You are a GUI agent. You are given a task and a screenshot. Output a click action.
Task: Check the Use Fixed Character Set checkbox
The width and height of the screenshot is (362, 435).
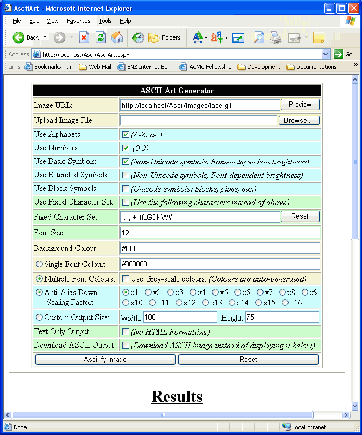(125, 202)
